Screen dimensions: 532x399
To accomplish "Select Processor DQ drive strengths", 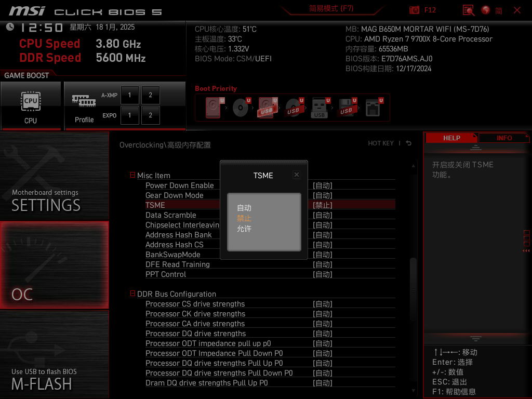I will 195,334.
